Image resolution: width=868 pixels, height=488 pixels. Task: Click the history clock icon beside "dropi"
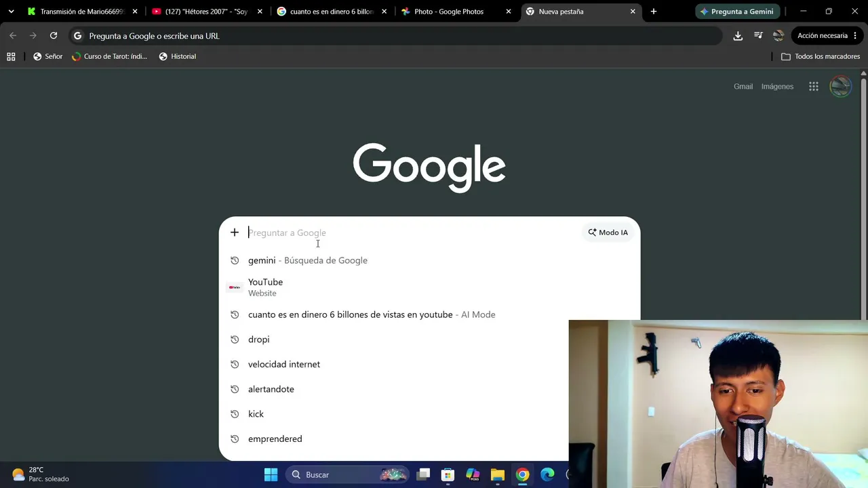coord(235,340)
